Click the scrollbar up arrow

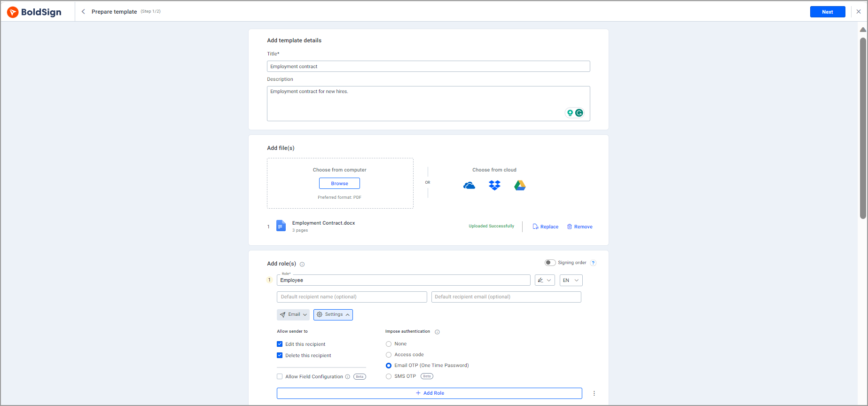click(x=863, y=30)
